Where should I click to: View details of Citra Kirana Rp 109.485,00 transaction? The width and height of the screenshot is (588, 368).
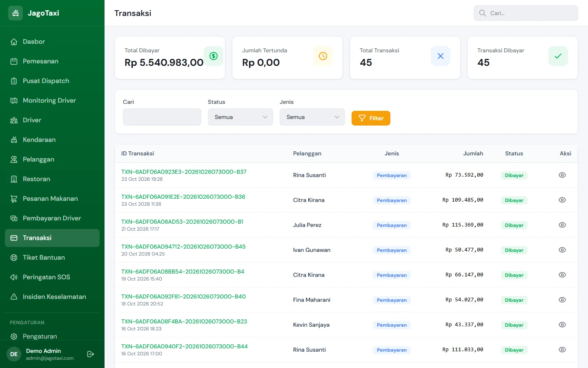[562, 200]
